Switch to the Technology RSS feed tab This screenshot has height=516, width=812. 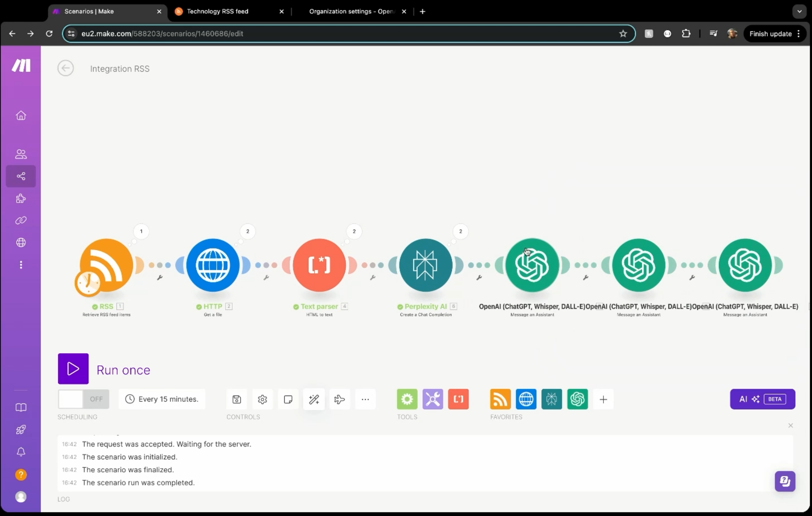pyautogui.click(x=218, y=12)
